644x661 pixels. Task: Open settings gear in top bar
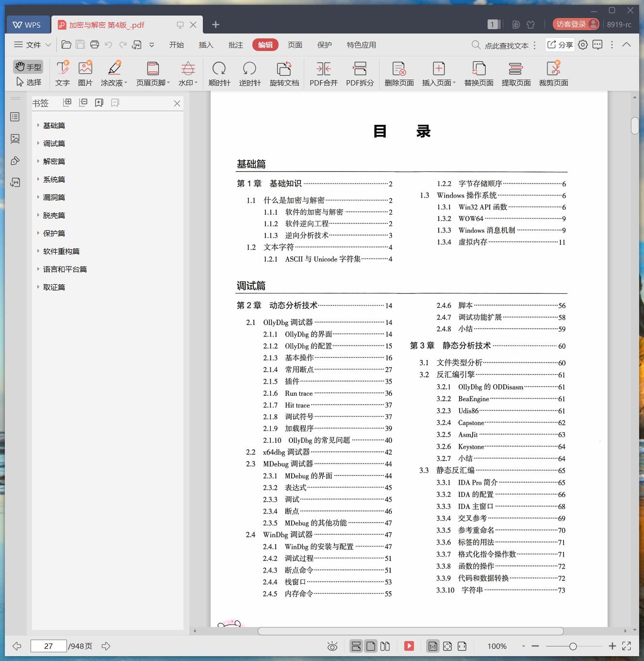(x=583, y=45)
